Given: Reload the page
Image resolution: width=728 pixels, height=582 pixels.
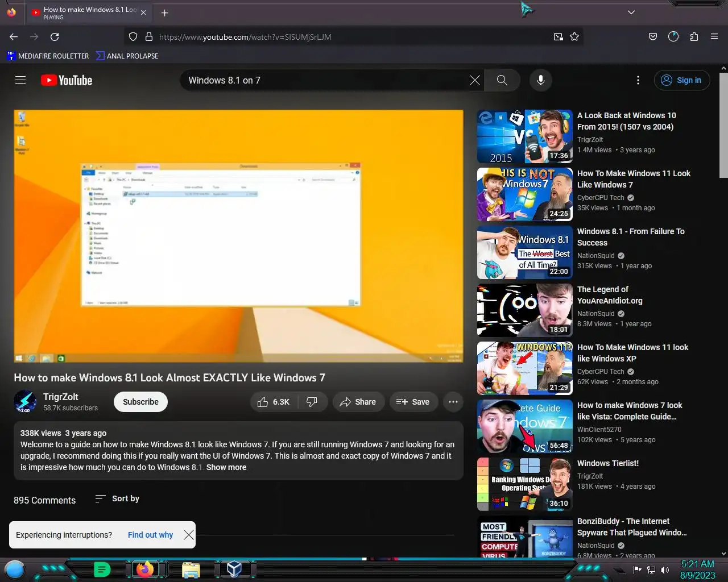Looking at the screenshot, I should pyautogui.click(x=55, y=37).
